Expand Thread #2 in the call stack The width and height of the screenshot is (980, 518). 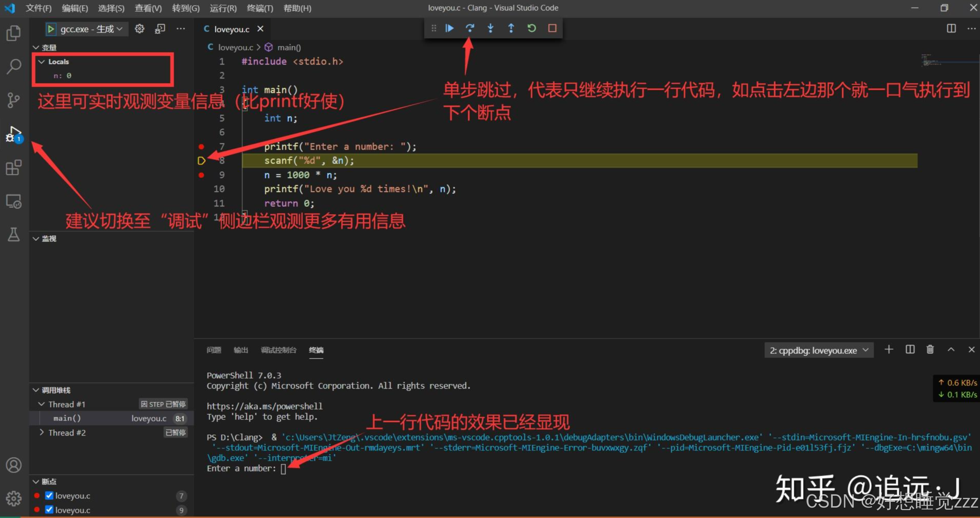coord(42,433)
